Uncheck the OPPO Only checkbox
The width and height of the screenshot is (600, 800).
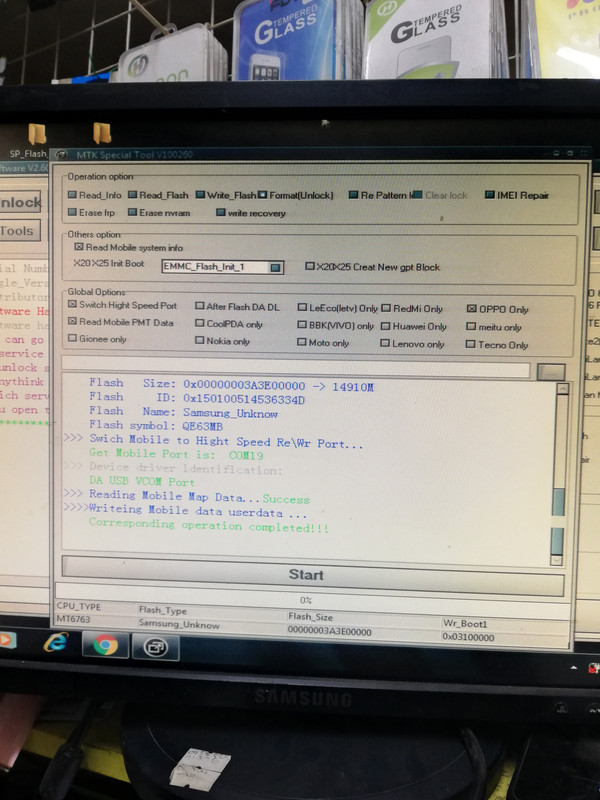coord(471,309)
